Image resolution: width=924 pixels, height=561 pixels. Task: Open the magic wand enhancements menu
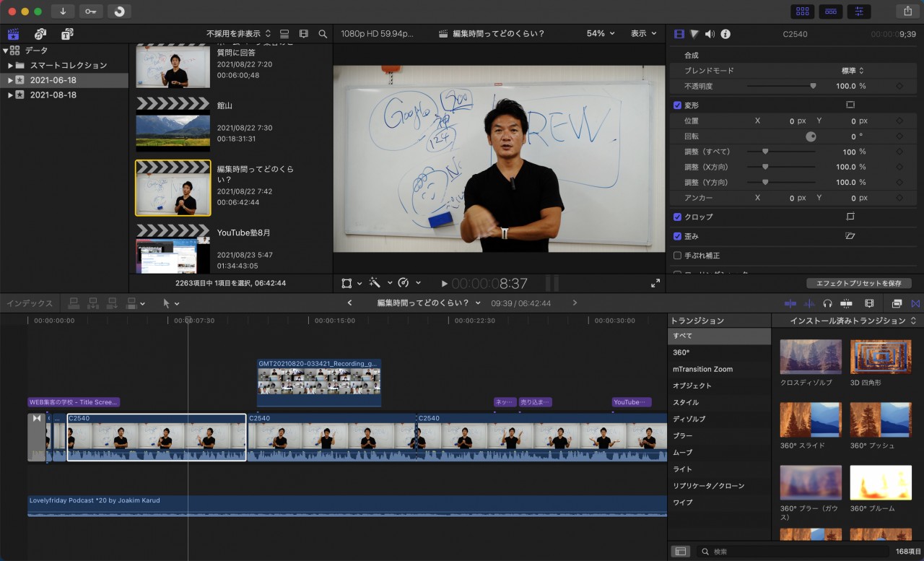(x=380, y=283)
